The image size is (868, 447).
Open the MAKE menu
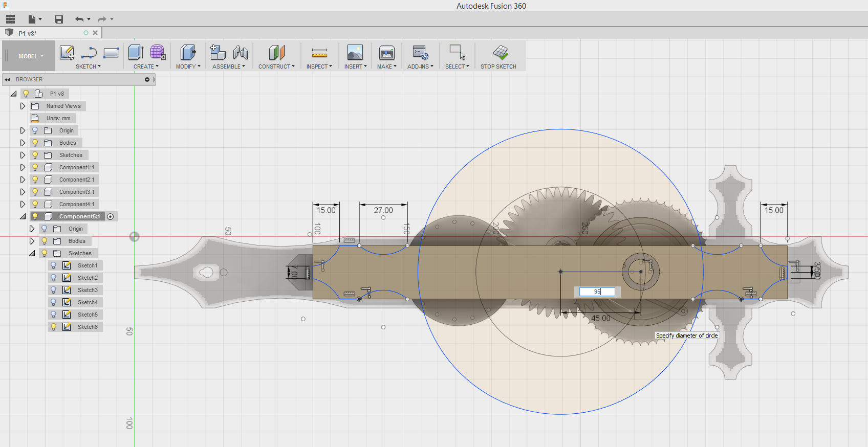coord(387,66)
